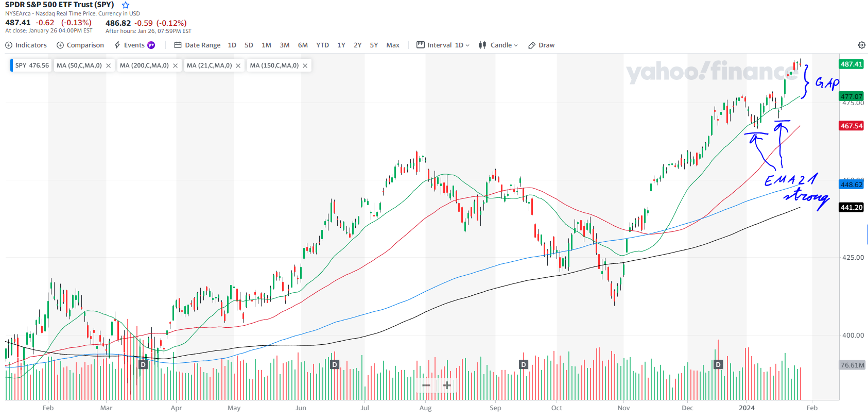868x419 pixels.
Task: Click the 448.62 blue MA price label
Action: (852, 185)
